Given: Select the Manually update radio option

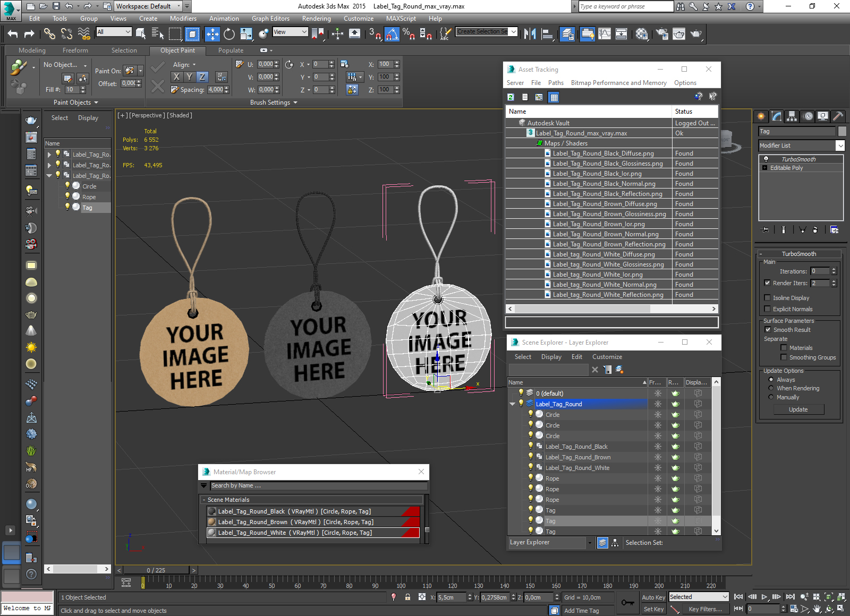Looking at the screenshot, I should tap(771, 397).
